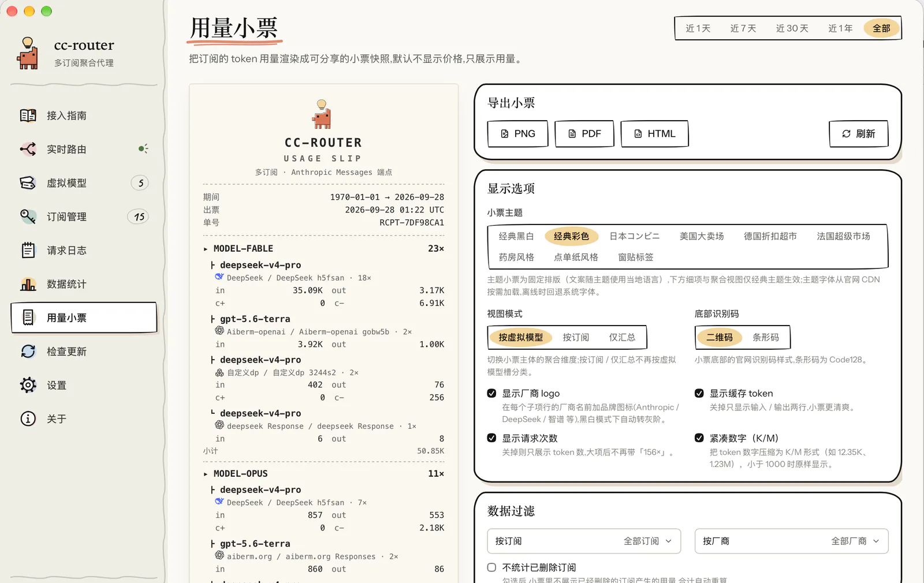Click the badge 5 next to 虚拟模型

tap(140, 183)
